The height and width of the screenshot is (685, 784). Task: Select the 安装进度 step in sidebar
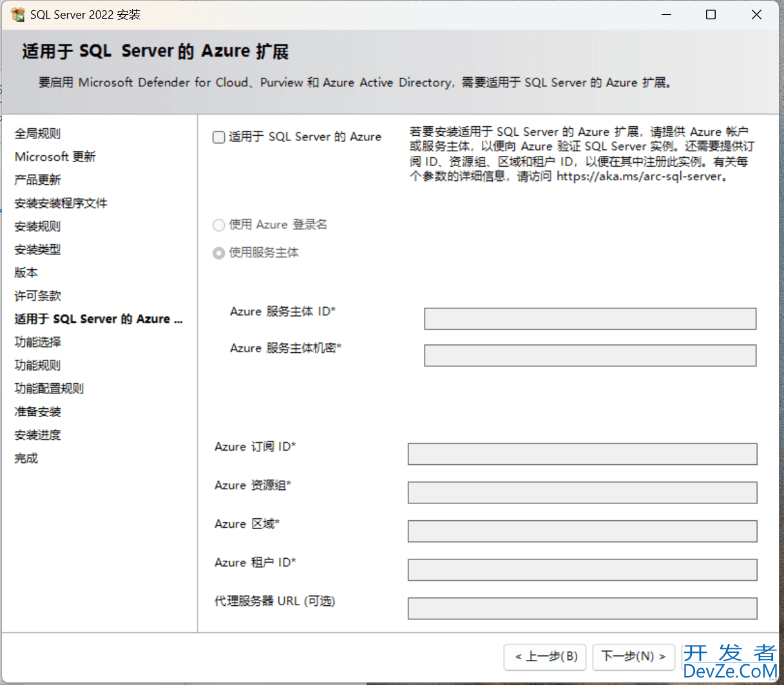point(37,435)
